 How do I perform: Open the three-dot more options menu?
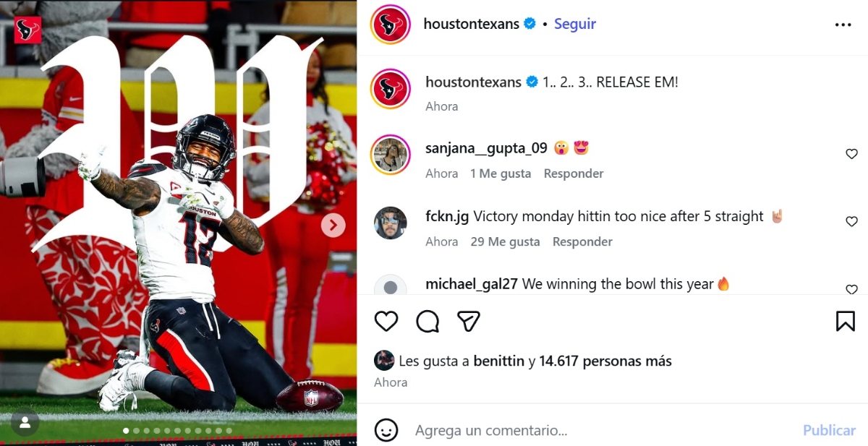[x=843, y=25]
